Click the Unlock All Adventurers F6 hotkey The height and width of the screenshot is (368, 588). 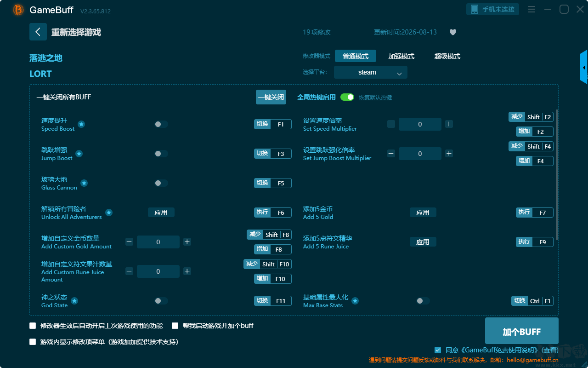click(x=273, y=213)
